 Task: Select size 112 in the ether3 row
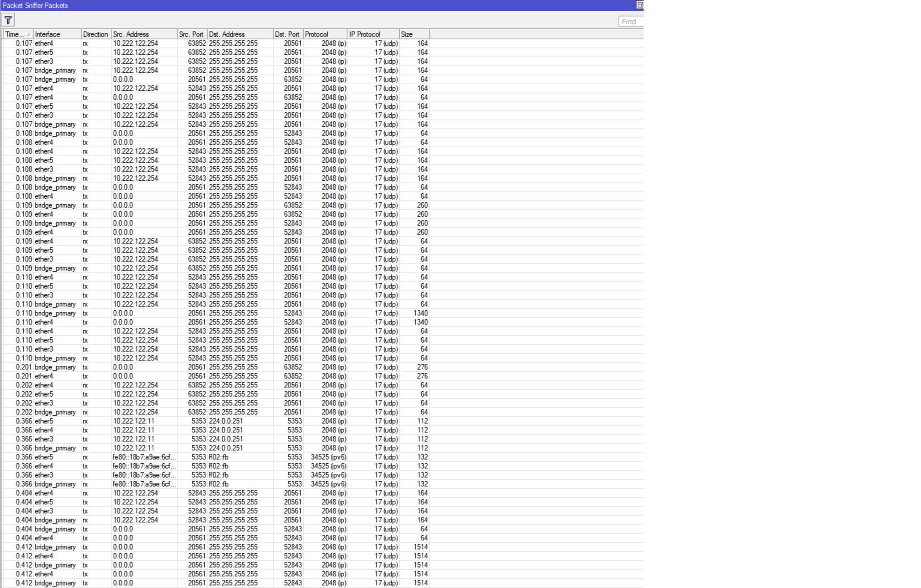(x=422, y=439)
